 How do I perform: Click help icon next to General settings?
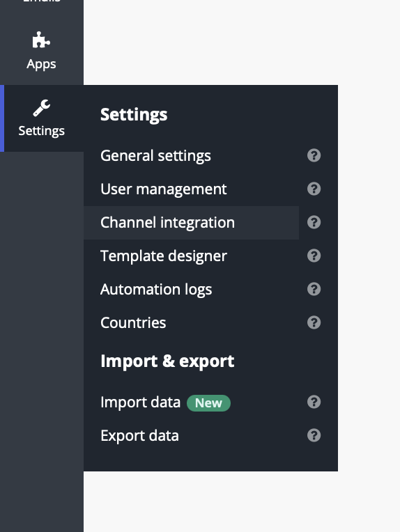pos(314,155)
